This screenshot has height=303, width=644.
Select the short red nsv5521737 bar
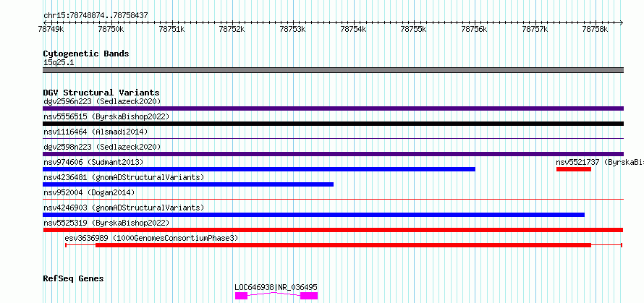pyautogui.click(x=574, y=169)
